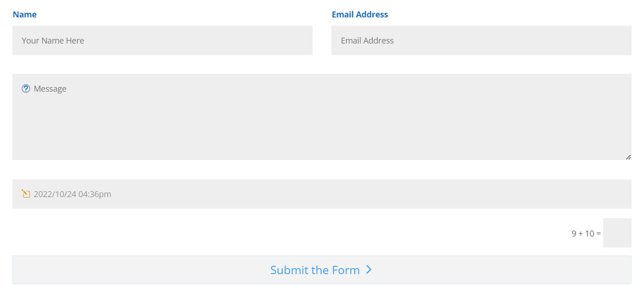The width and height of the screenshot is (644, 292).
Task: Click the blue Email Address heading label
Action: (360, 14)
